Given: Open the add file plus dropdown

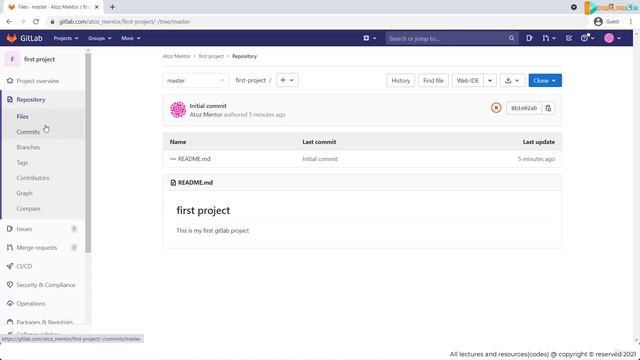Looking at the screenshot, I should coord(287,80).
